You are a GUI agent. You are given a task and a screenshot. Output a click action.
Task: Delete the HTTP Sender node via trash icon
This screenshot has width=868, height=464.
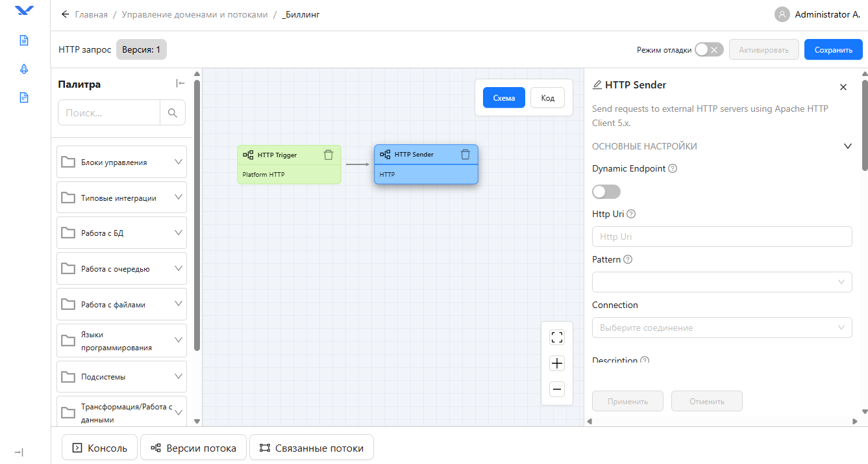(x=465, y=155)
